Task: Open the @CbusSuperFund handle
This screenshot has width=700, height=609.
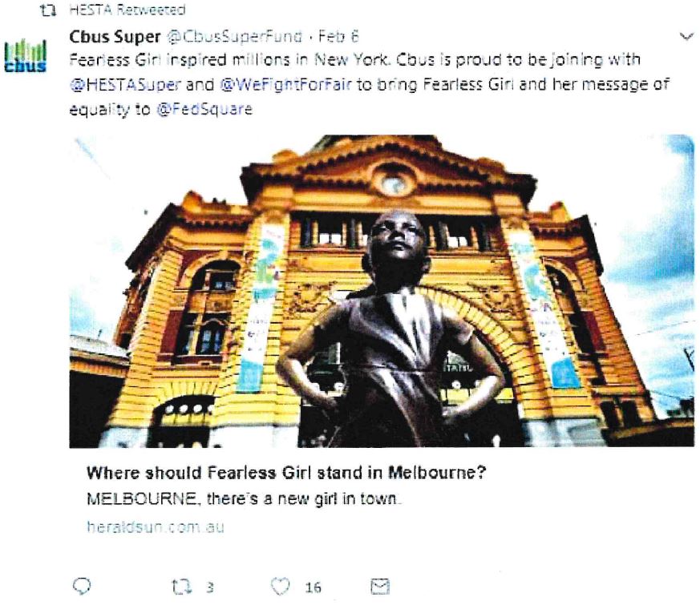Action: point(234,37)
